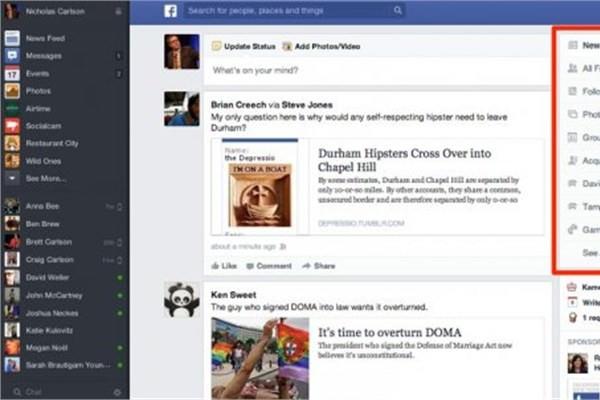The image size is (600, 400).
Task: Click the Add Photos/Video icon
Action: click(x=287, y=46)
